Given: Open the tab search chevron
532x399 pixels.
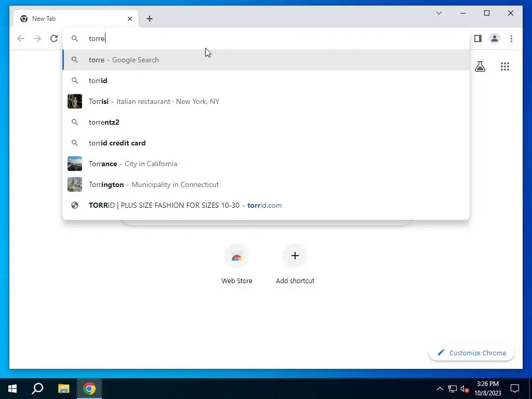Looking at the screenshot, I should click(438, 13).
